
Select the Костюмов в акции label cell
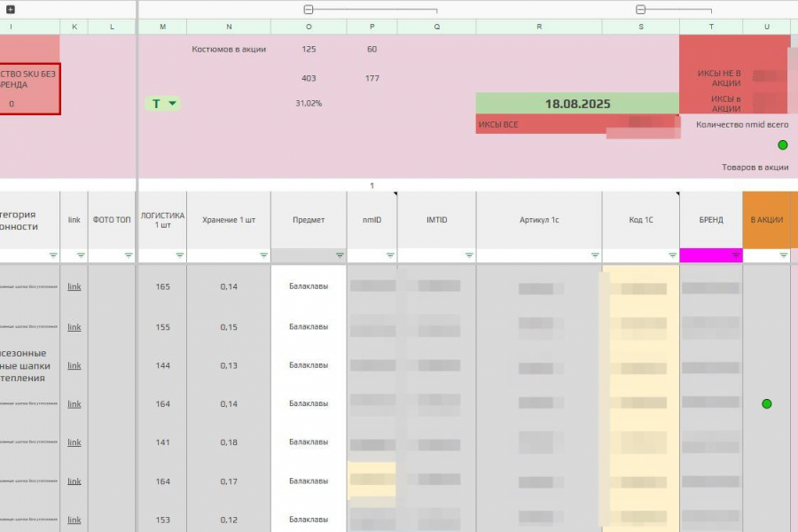point(229,50)
